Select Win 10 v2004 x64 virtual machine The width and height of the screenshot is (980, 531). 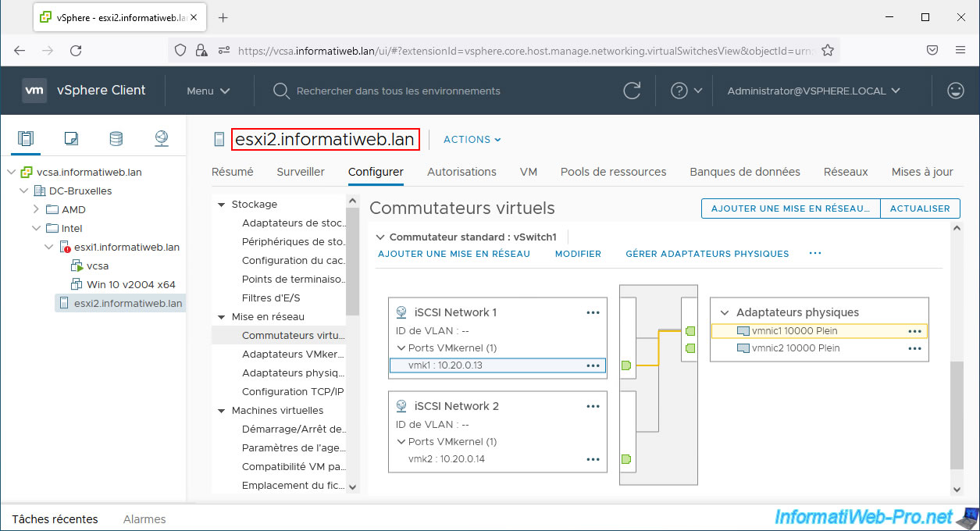tap(130, 284)
